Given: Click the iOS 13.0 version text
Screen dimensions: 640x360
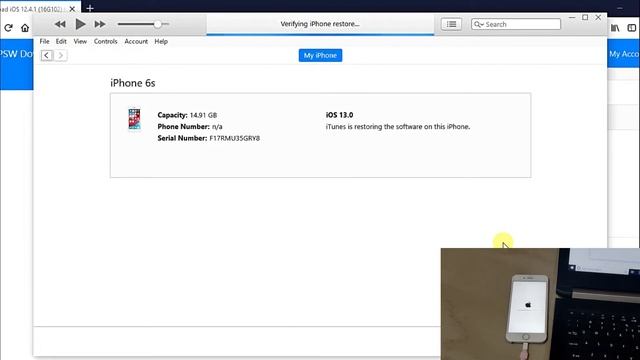Looking at the screenshot, I should 339,115.
